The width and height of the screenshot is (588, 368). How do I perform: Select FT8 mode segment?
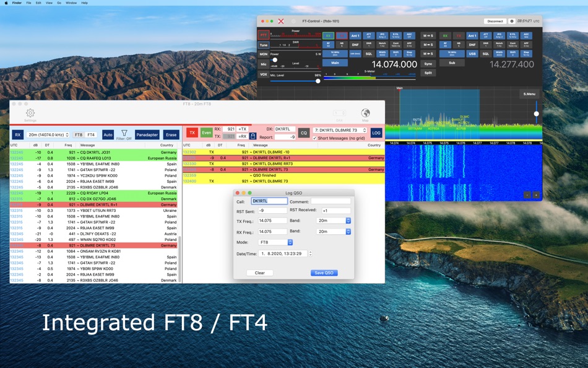79,135
